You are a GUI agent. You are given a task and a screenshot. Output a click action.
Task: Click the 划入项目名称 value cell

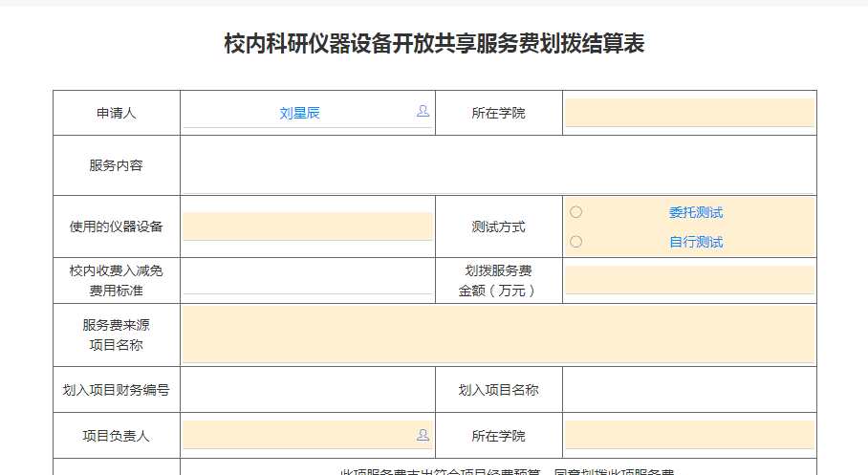pos(689,389)
